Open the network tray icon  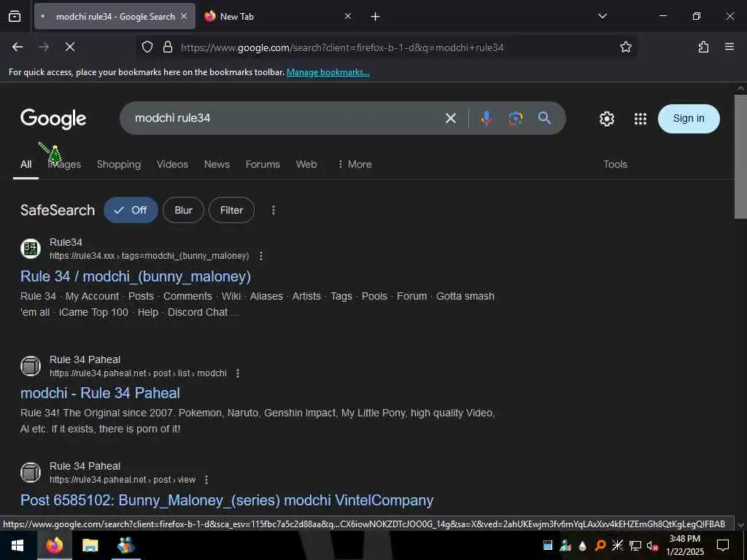point(635,545)
